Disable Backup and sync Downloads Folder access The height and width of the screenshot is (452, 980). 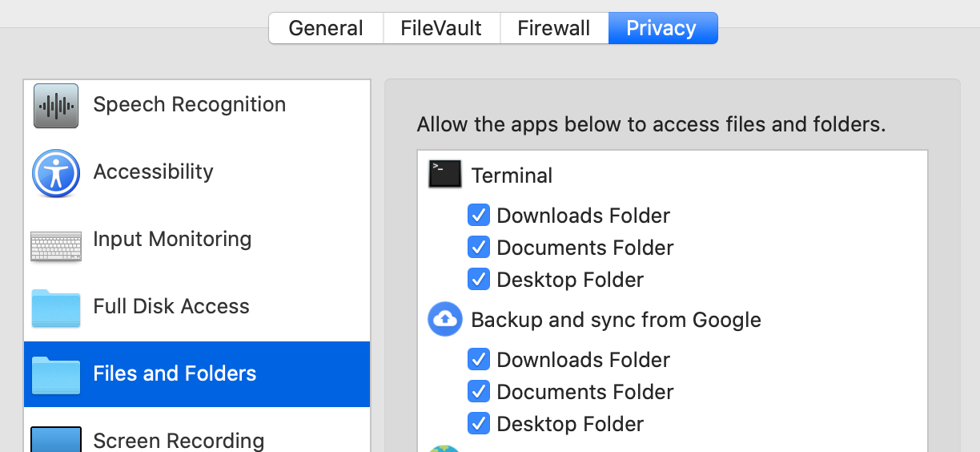479,359
